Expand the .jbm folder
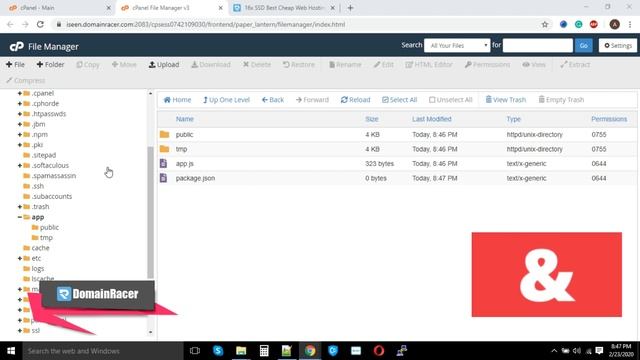The image size is (640, 360). (20, 124)
